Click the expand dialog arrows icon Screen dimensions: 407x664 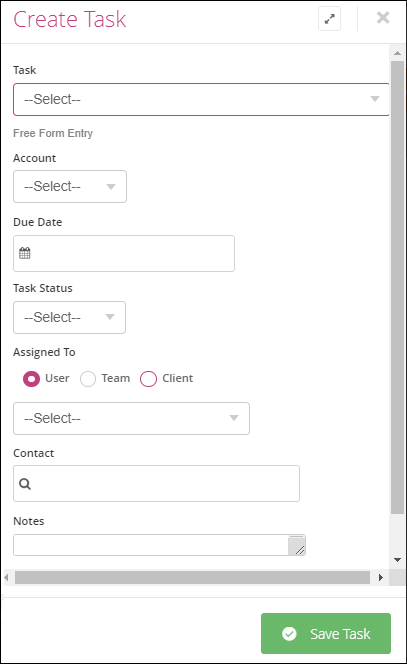tap(329, 19)
